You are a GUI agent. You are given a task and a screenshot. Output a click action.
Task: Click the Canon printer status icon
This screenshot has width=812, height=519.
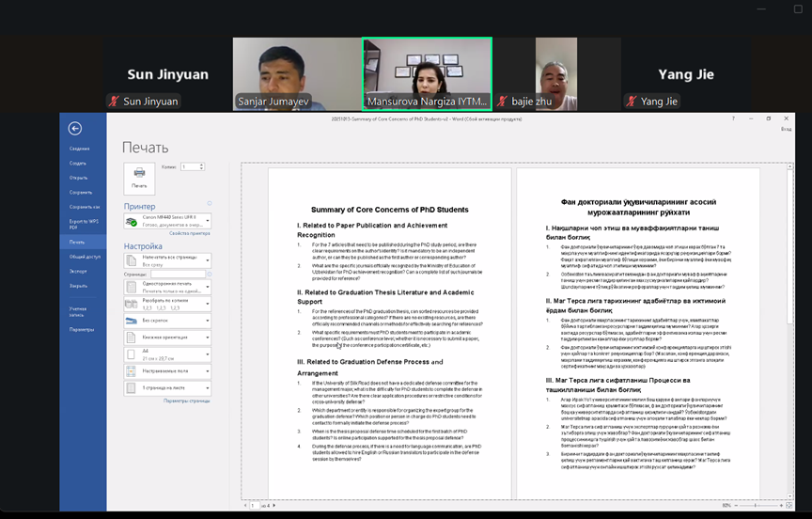pyautogui.click(x=132, y=222)
